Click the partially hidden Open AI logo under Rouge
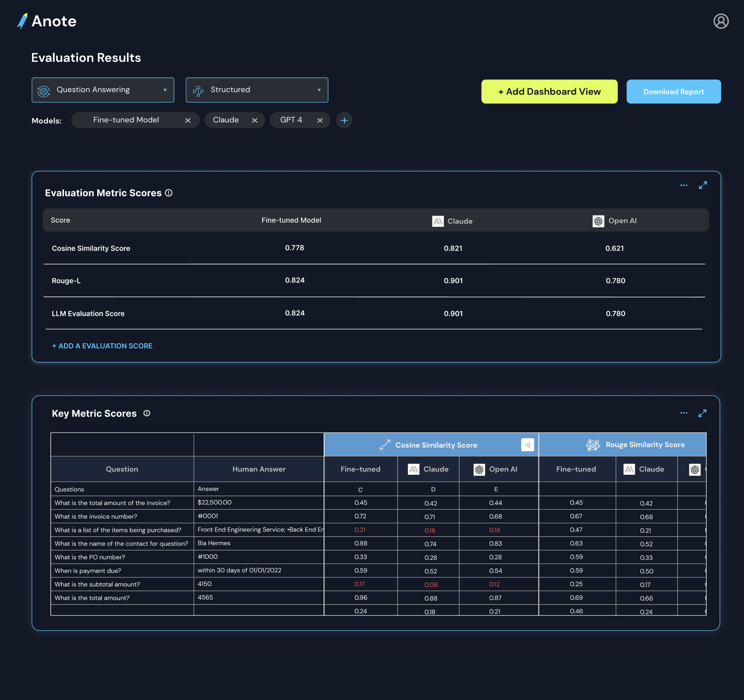 tap(695, 469)
